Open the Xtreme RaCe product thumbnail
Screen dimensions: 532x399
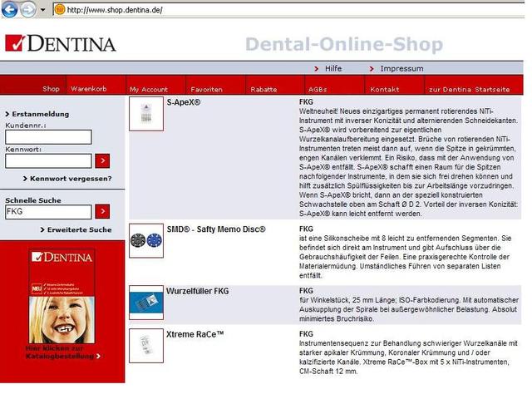[146, 346]
